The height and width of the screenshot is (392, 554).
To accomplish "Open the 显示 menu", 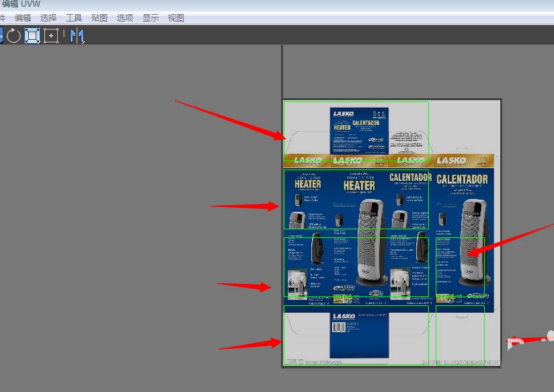I will point(150,17).
